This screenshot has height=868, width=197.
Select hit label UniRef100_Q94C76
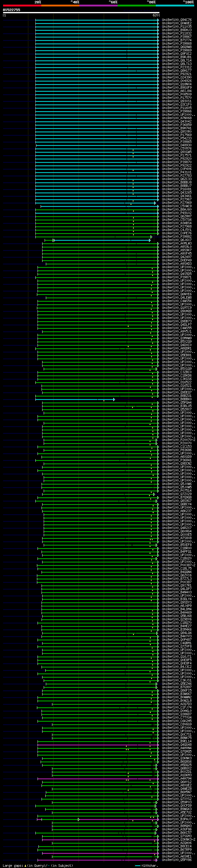tap(177, 20)
